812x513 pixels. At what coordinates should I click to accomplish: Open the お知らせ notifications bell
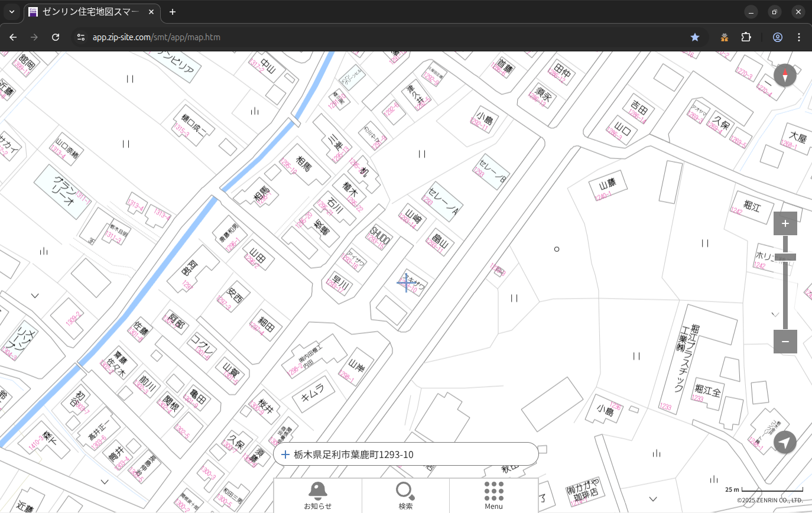click(x=317, y=495)
